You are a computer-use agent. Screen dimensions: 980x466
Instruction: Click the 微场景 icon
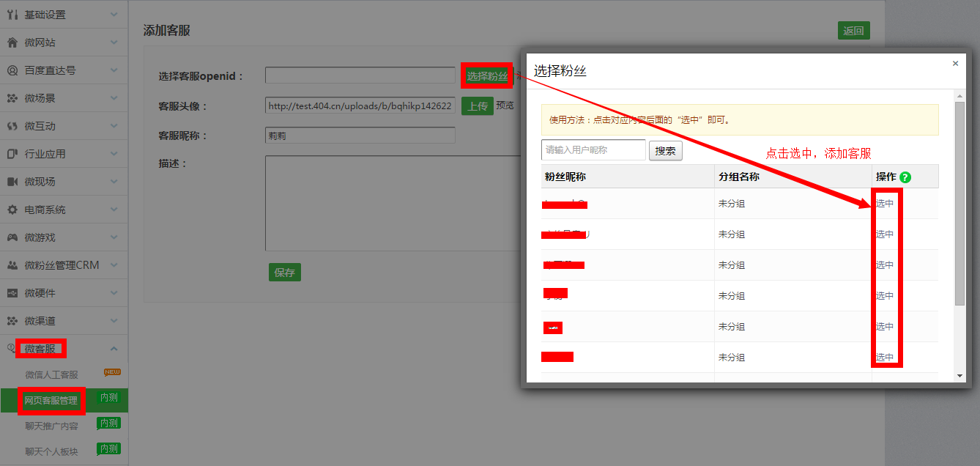tap(12, 98)
